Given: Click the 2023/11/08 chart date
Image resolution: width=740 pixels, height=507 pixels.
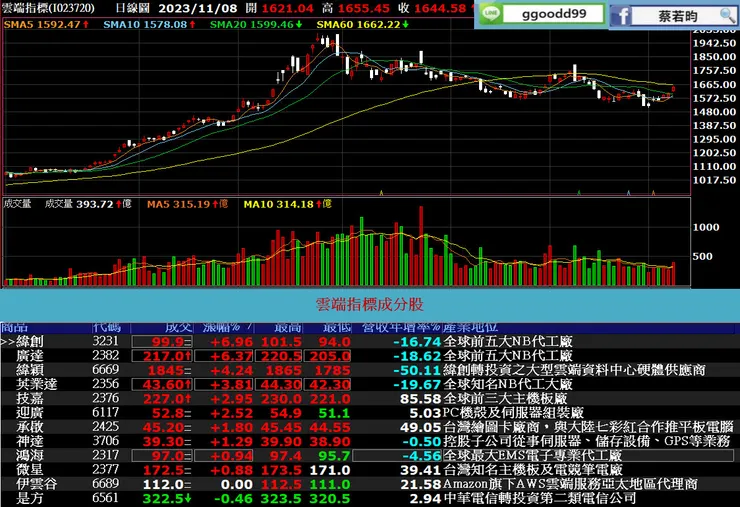Looking at the screenshot, I should pyautogui.click(x=197, y=8).
